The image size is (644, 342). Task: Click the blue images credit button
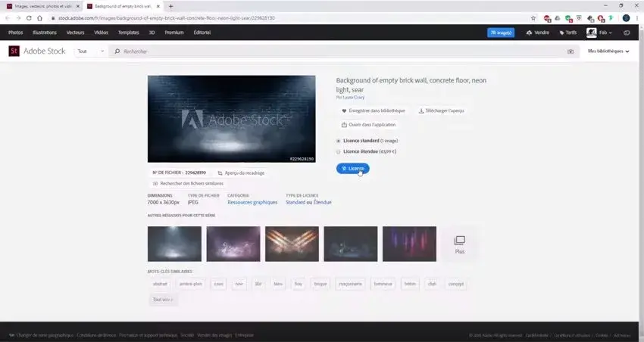click(501, 33)
